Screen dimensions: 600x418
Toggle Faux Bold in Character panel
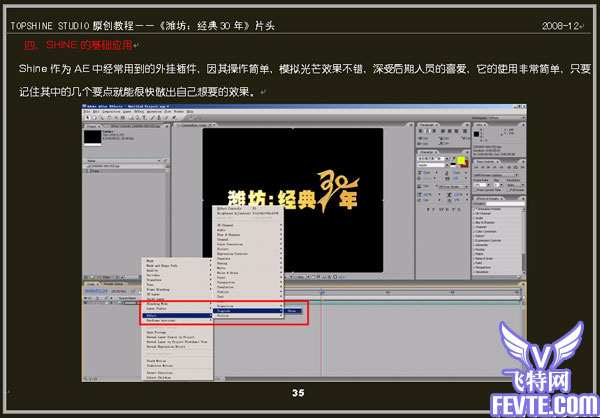coord(428,209)
